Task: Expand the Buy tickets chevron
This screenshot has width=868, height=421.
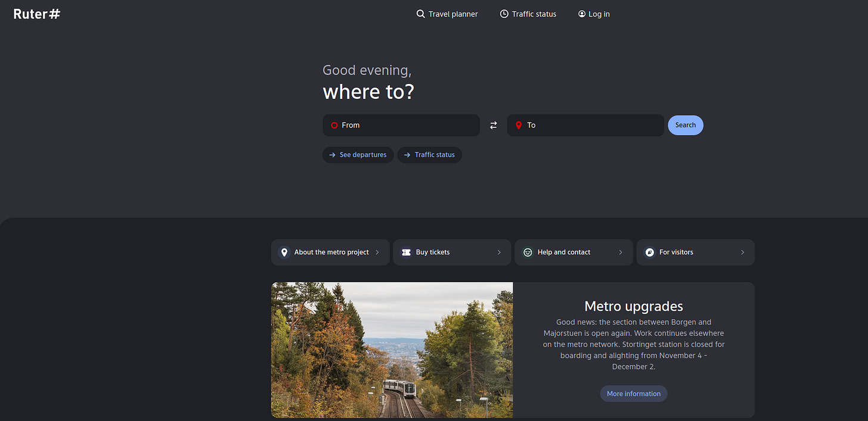Action: (499, 252)
